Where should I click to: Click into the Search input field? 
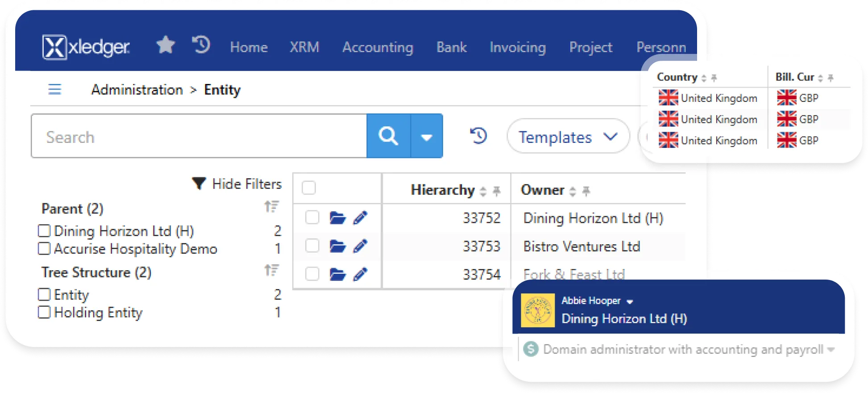tap(199, 136)
